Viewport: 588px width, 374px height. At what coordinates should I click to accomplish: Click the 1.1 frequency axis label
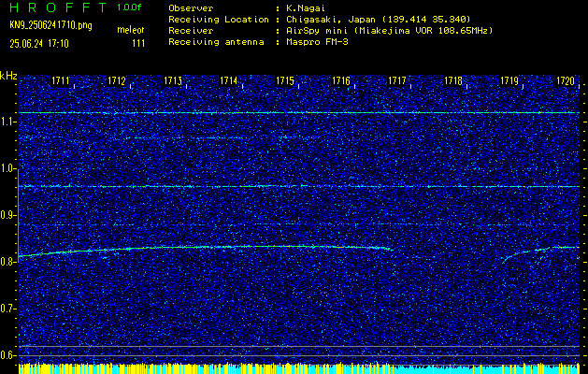pyautogui.click(x=8, y=122)
